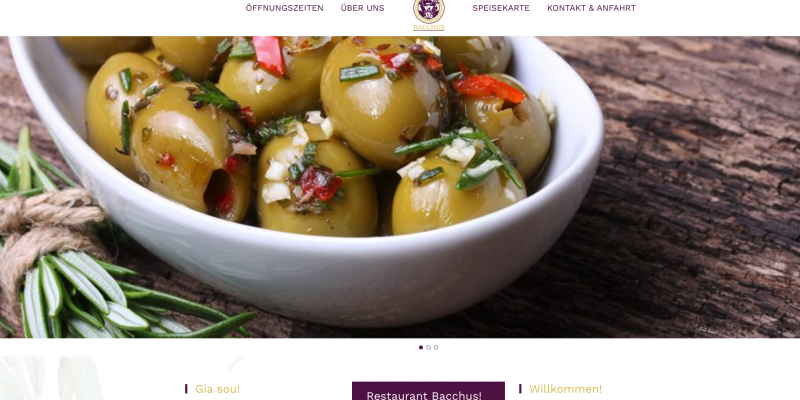Click the faded leaf graphic below the slider
Image resolution: width=800 pixels, height=400 pixels.
pyautogui.click(x=51, y=378)
